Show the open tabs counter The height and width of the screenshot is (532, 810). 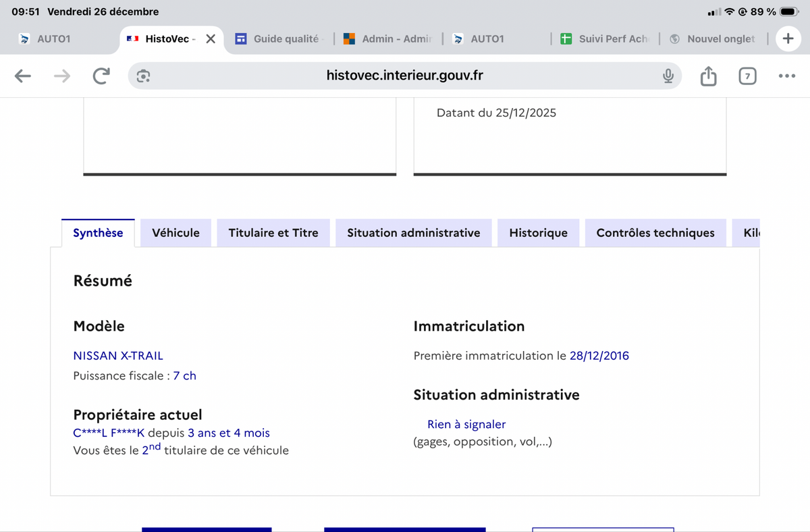[747, 76]
